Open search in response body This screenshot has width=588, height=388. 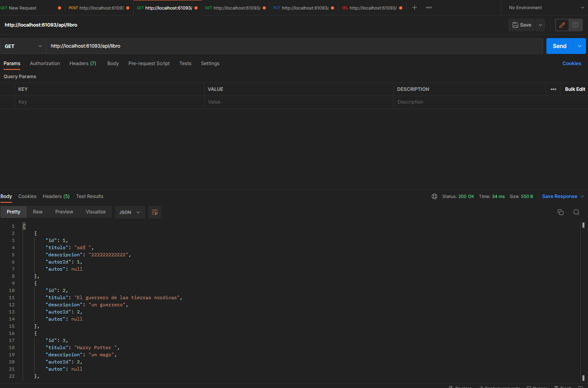pyautogui.click(x=576, y=212)
